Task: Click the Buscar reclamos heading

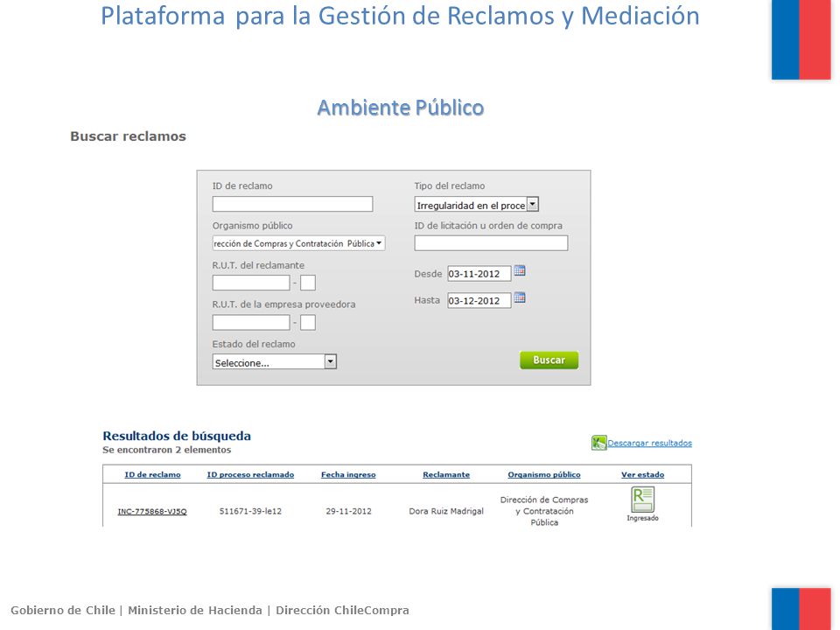Action: [x=128, y=136]
